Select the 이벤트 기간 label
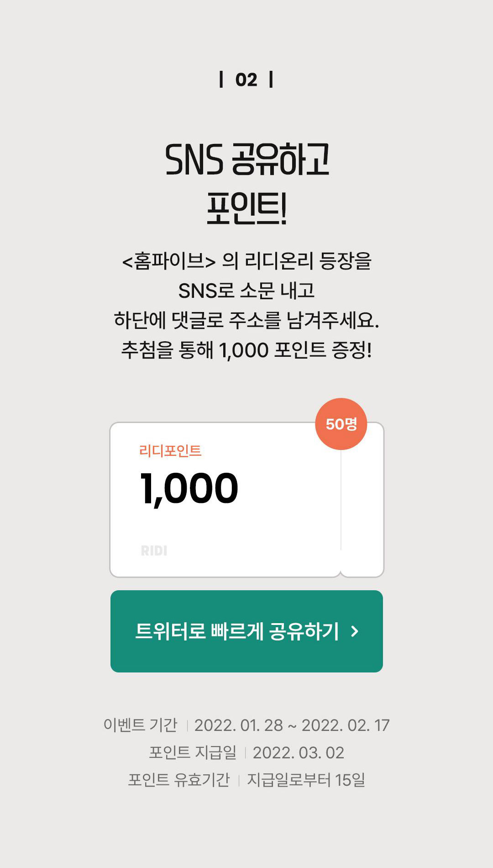 pyautogui.click(x=140, y=725)
